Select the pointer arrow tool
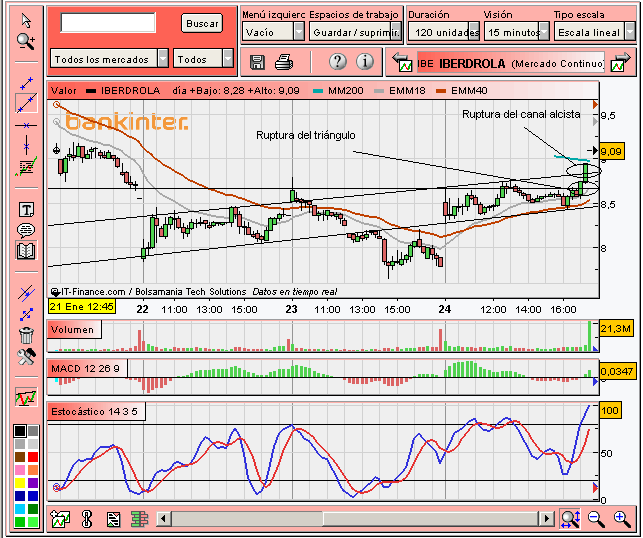643x538 pixels. click(x=26, y=21)
